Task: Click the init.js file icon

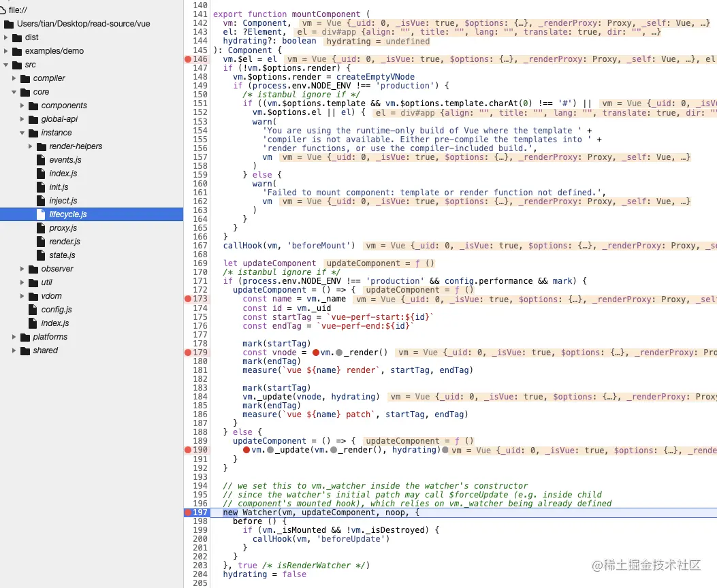Action: (x=41, y=187)
